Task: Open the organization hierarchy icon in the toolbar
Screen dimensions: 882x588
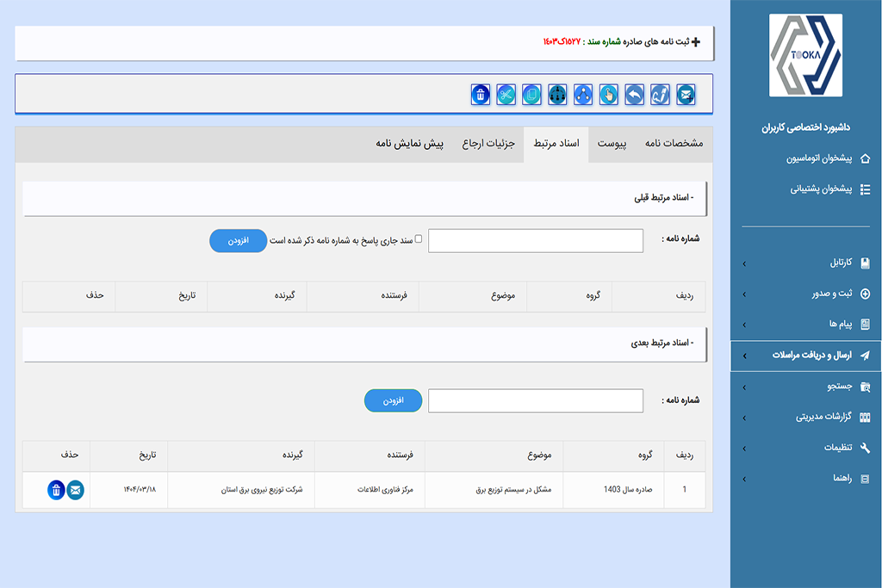Action: click(557, 95)
